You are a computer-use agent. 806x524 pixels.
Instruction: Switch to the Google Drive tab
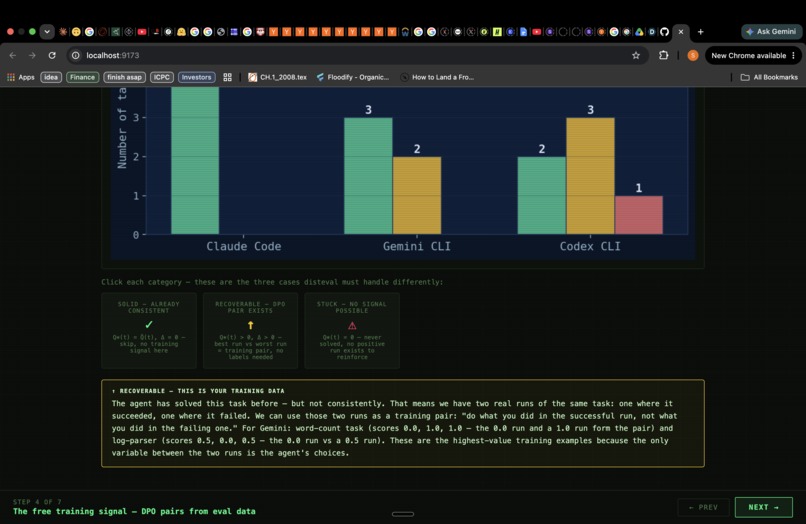click(x=639, y=32)
